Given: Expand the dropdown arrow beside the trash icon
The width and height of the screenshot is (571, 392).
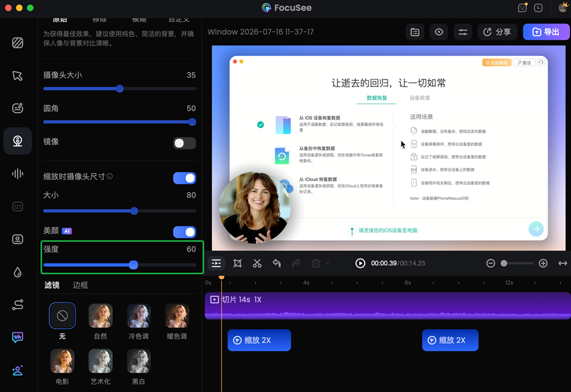Looking at the screenshot, I should coord(328,263).
